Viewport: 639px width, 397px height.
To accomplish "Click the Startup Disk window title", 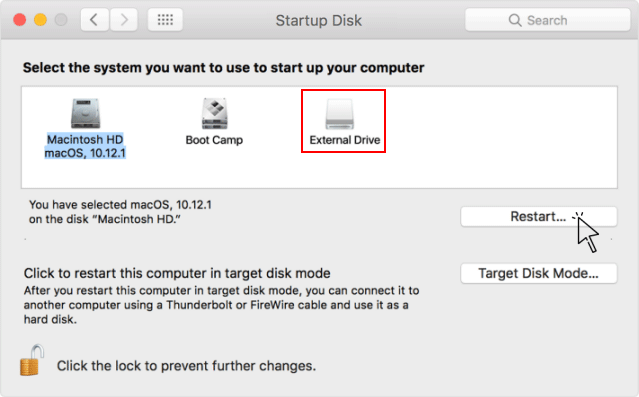I will pyautogui.click(x=319, y=20).
